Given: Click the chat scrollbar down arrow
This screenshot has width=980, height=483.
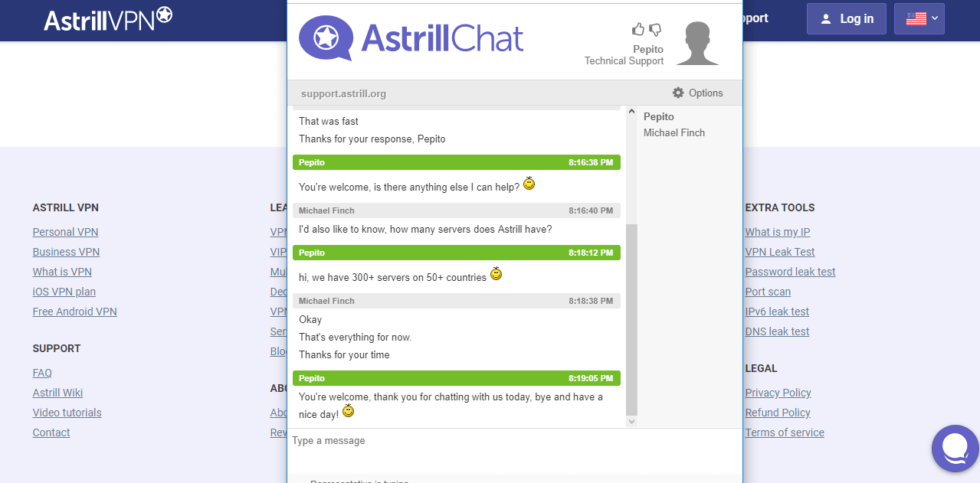Looking at the screenshot, I should pos(631,421).
